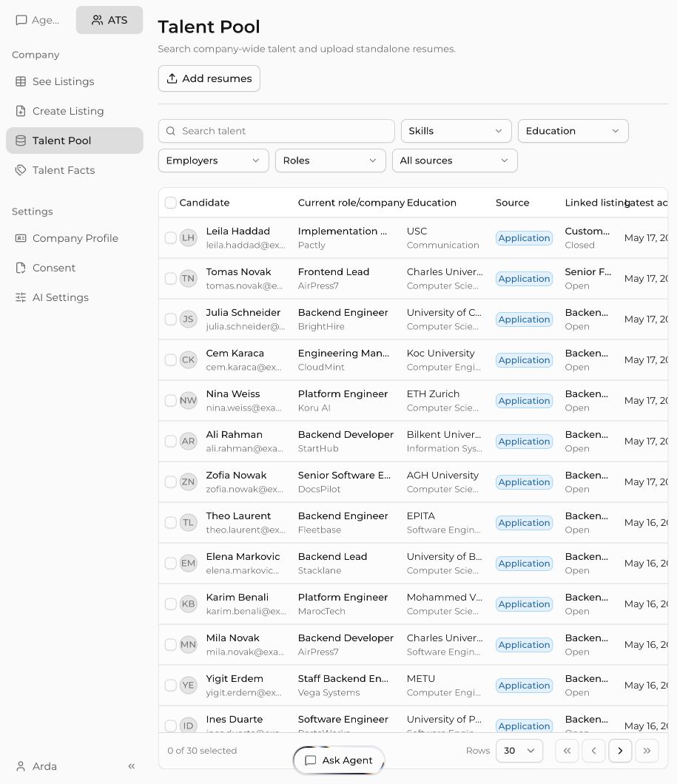Click the AI Settings sliders icon
Image resolution: width=677 pixels, height=784 pixels.
21,297
